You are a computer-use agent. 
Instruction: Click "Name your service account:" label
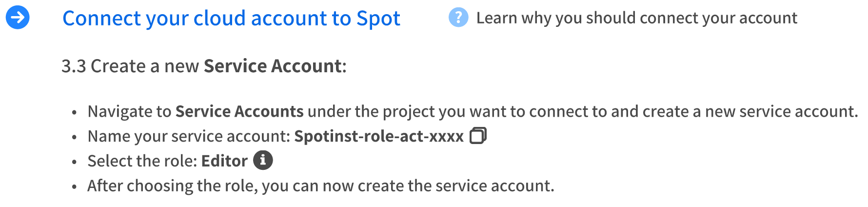tap(189, 136)
